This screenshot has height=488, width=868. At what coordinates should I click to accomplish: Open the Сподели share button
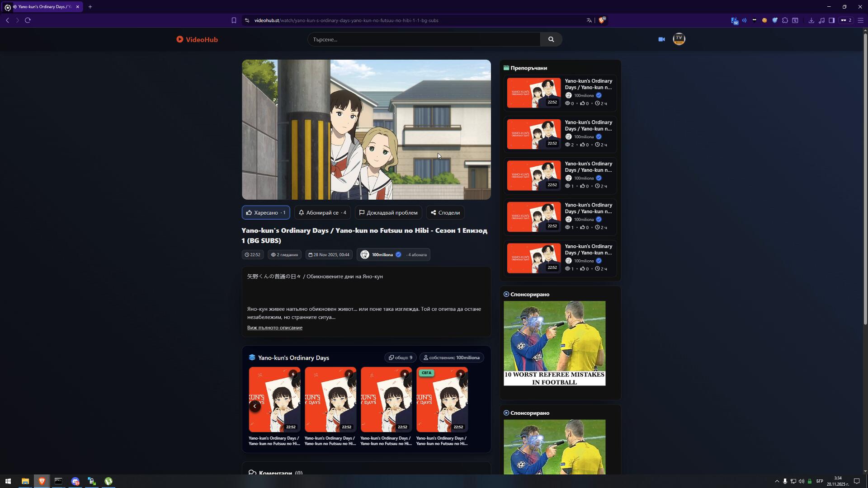click(x=445, y=213)
